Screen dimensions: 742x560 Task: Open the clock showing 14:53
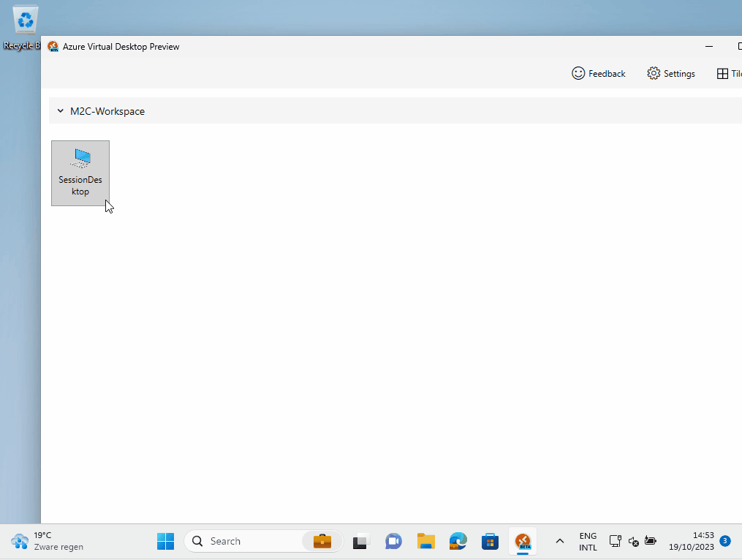click(x=692, y=541)
